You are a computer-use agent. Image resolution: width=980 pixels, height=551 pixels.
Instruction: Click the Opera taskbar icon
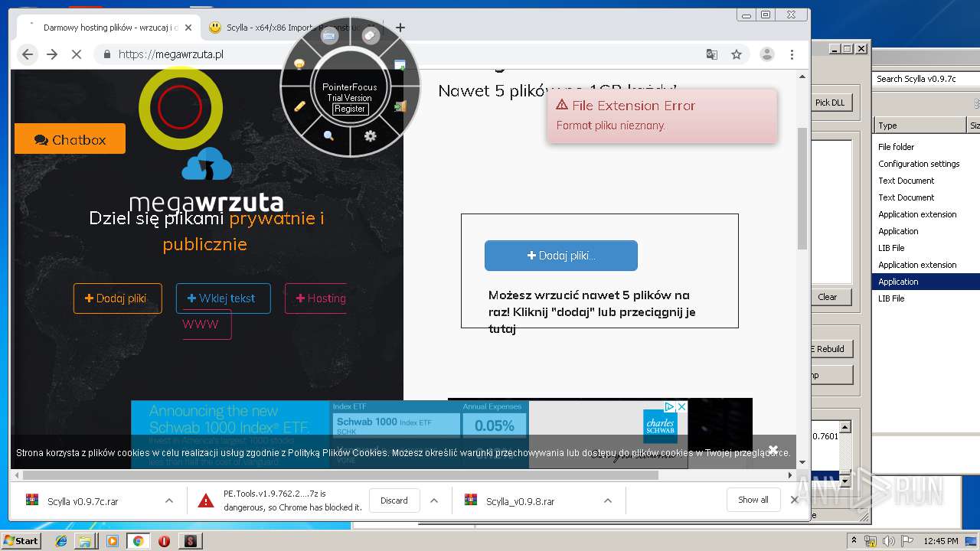[164, 541]
